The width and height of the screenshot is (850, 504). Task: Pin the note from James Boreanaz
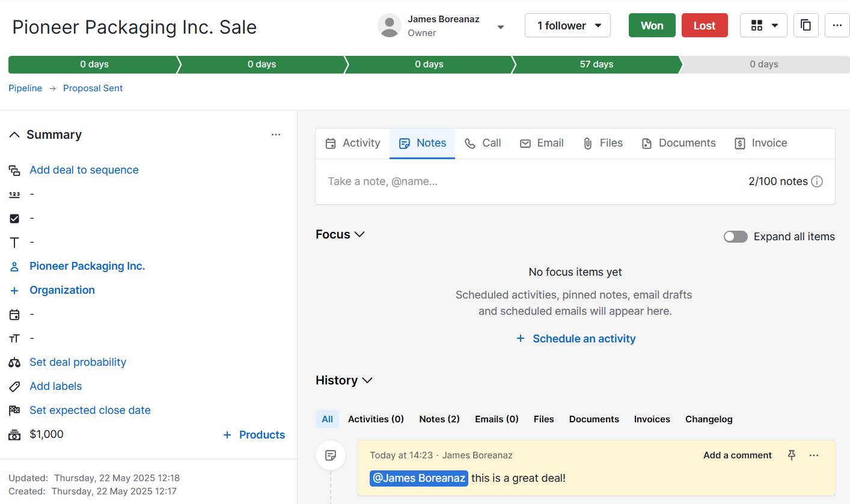tap(791, 455)
